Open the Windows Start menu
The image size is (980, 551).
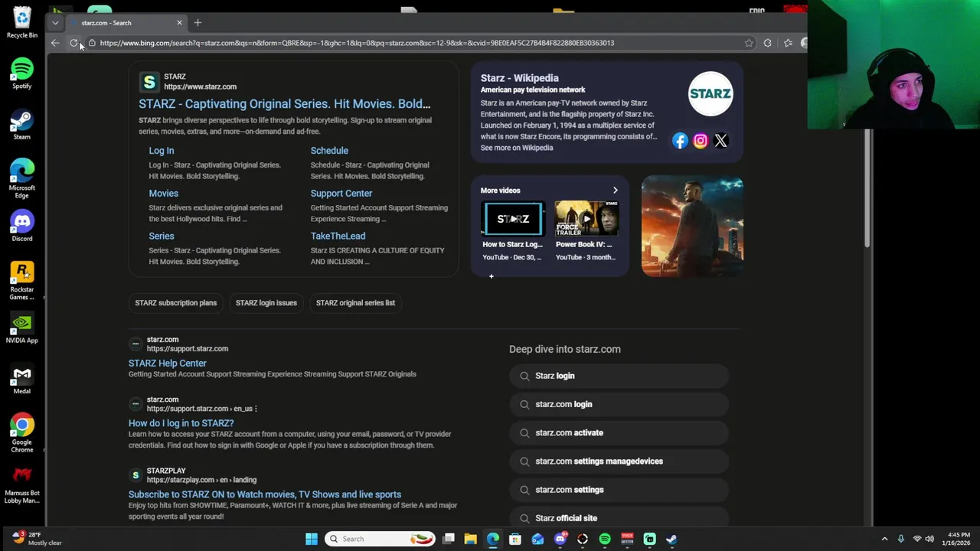[x=312, y=539]
